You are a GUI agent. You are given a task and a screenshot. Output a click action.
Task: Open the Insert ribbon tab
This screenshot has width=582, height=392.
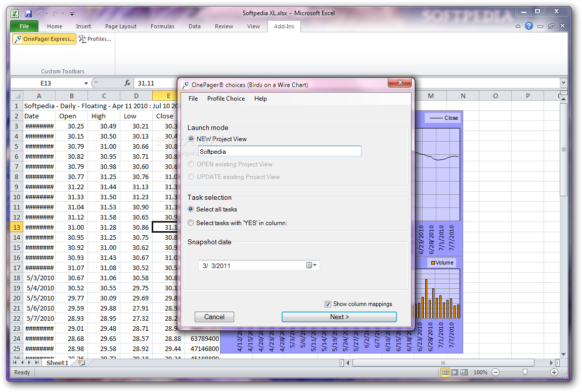point(83,26)
